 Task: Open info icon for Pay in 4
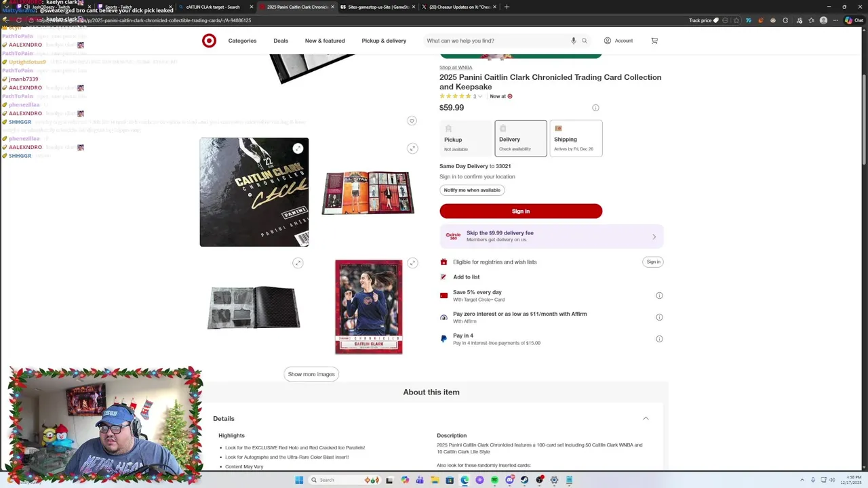pyautogui.click(x=659, y=339)
